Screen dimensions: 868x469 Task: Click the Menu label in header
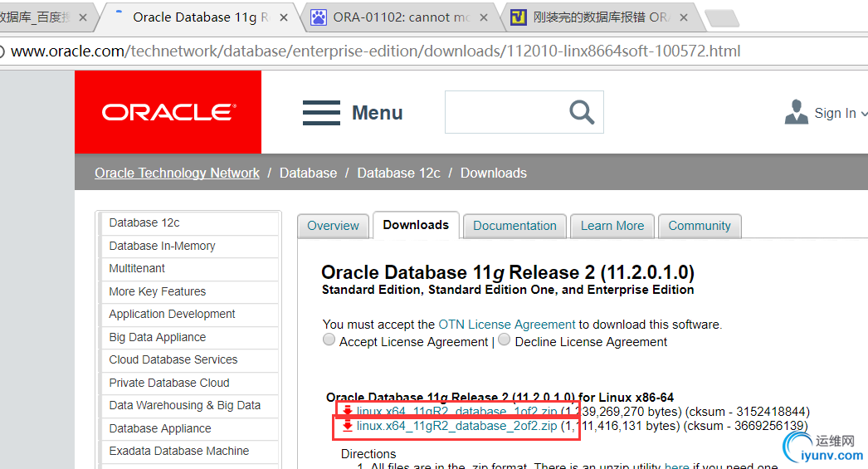(378, 113)
